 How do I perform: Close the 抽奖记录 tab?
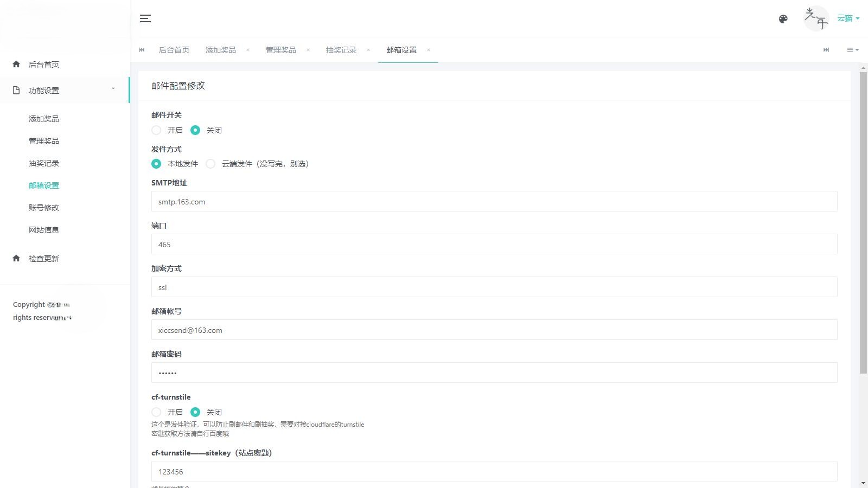[x=368, y=50]
